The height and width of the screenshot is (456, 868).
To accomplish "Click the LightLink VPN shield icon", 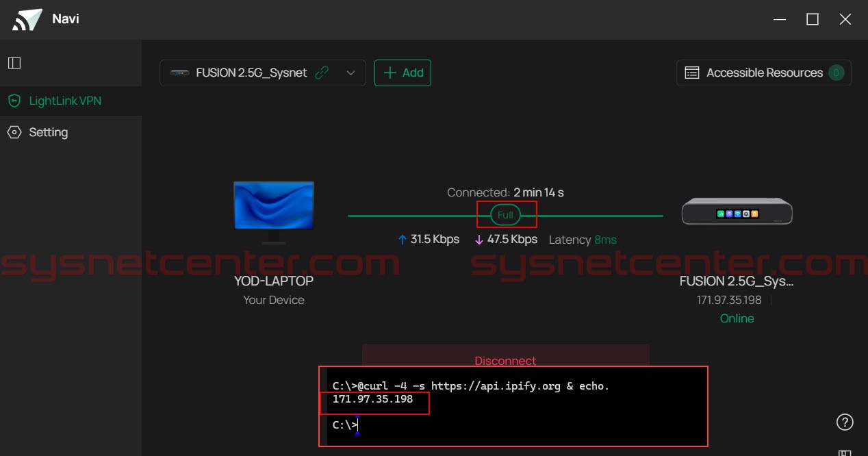I will (14, 101).
